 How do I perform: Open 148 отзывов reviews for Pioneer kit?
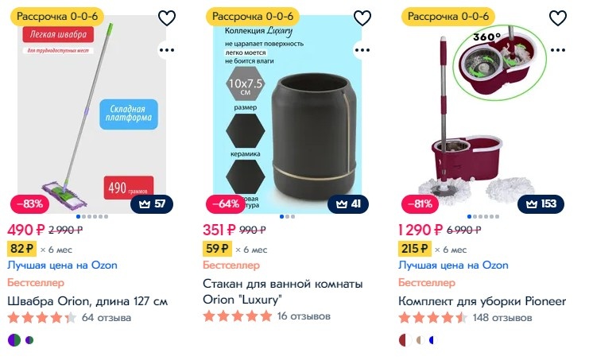(502, 318)
